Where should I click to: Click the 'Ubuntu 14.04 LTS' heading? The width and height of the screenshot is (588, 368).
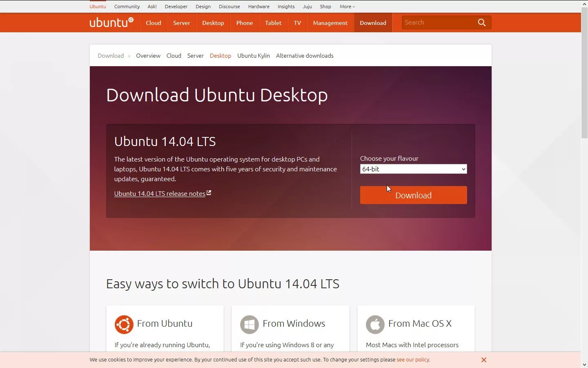(165, 141)
